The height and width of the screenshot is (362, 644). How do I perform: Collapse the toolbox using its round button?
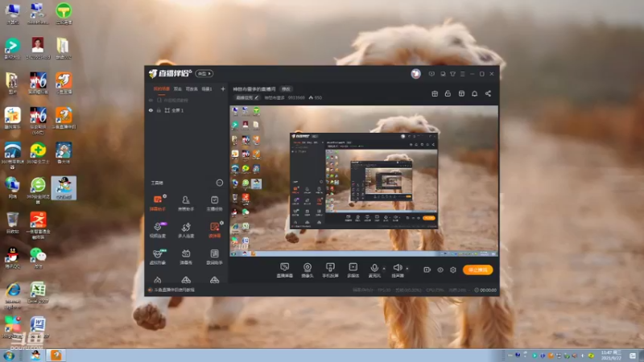click(220, 183)
